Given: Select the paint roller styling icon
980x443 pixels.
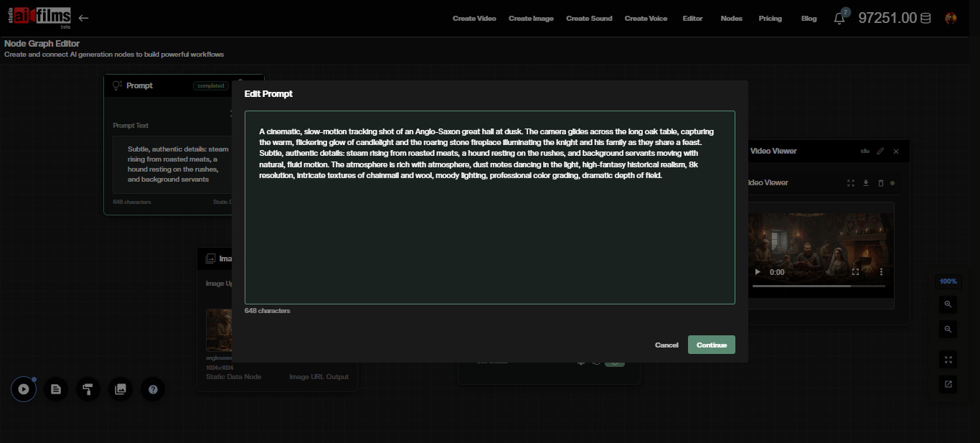Looking at the screenshot, I should [x=88, y=388].
